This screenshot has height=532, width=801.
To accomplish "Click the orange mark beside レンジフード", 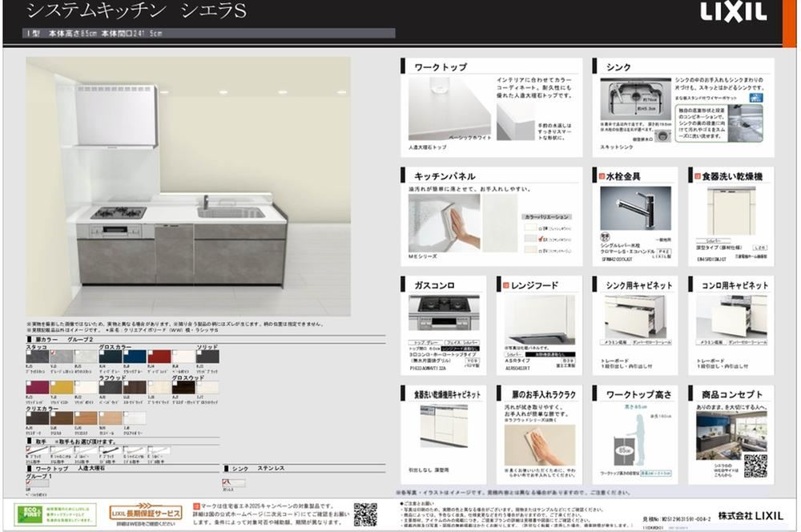I will pos(506,285).
